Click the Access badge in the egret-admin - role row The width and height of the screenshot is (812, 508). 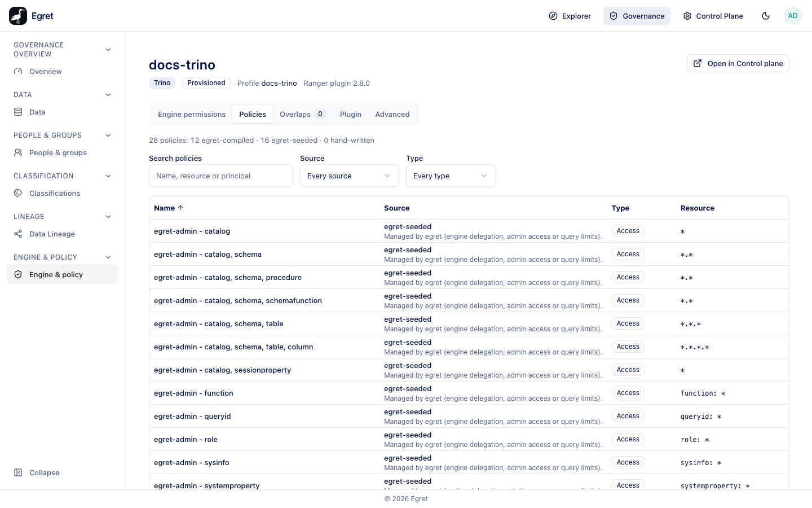(628, 439)
